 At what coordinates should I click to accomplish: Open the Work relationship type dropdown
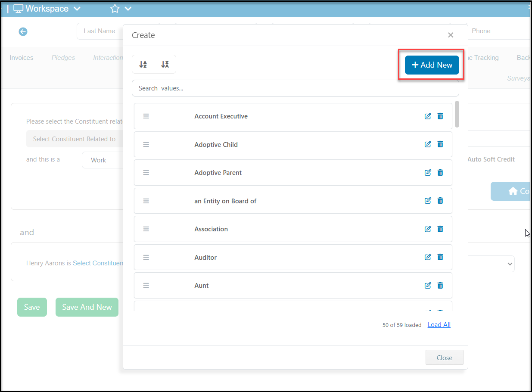coord(103,160)
